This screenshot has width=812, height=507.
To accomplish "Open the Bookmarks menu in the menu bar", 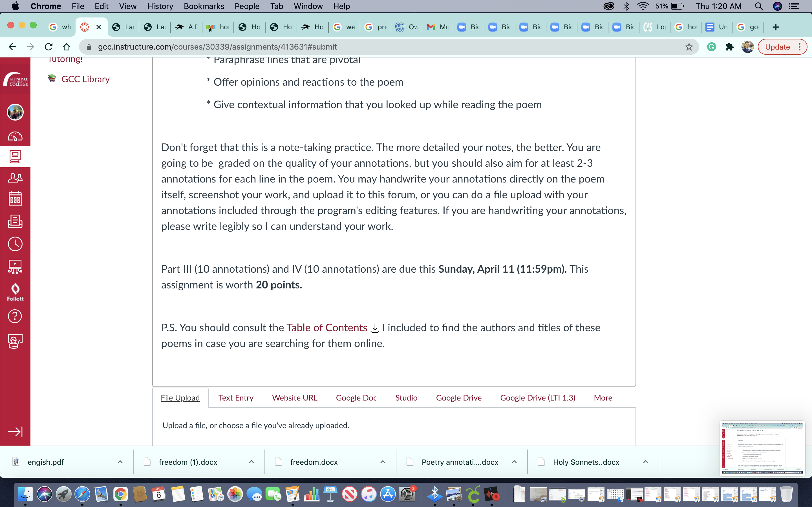I will tap(204, 6).
